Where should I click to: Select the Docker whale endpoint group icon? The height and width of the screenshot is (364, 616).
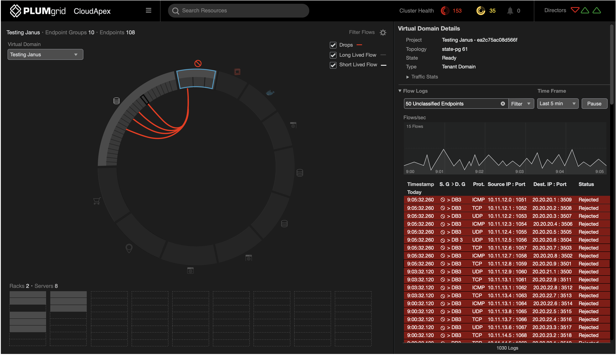click(x=270, y=92)
